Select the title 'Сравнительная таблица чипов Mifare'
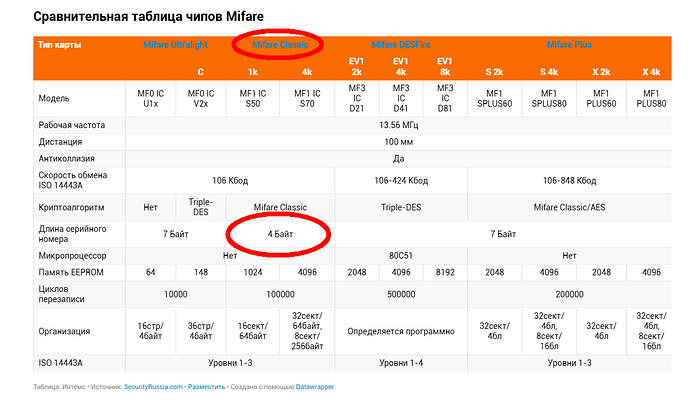This screenshot has width=690, height=409. point(148,16)
